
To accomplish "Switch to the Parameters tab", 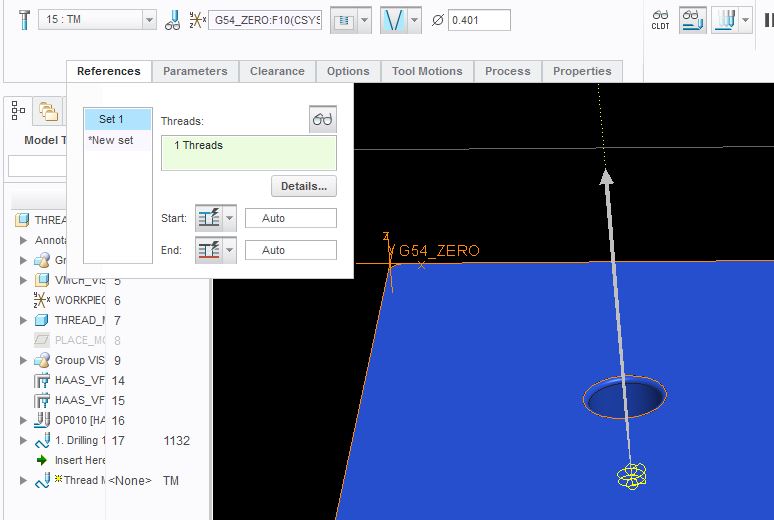I will [x=195, y=71].
